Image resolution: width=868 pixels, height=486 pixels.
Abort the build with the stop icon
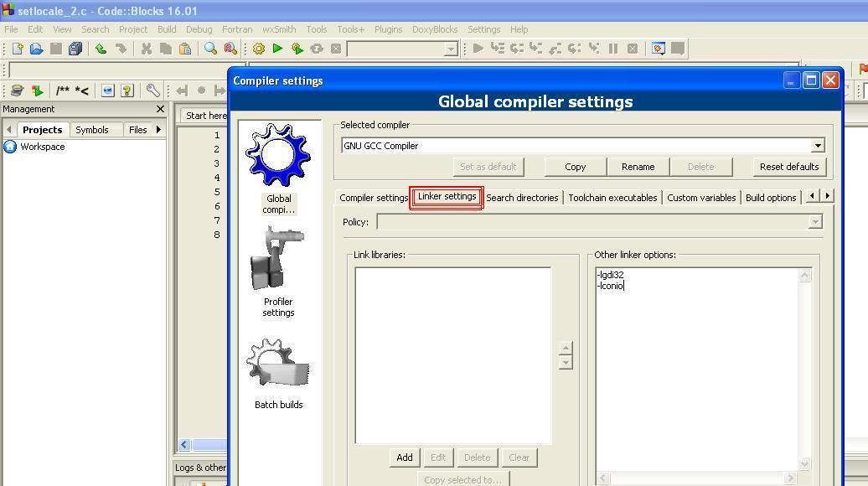click(336, 49)
